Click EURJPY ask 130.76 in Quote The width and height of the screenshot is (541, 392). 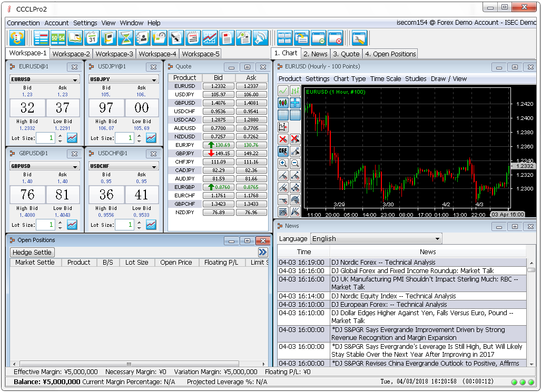coord(251,145)
